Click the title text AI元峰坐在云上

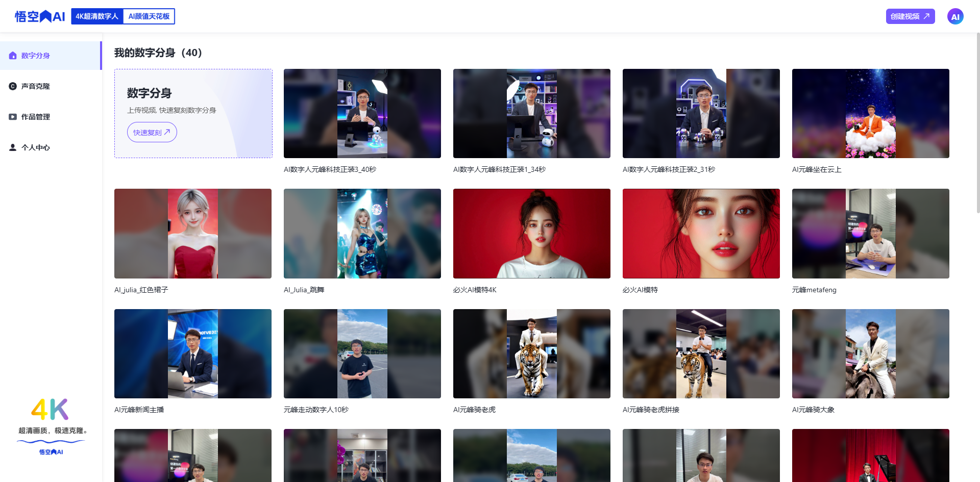tap(817, 169)
